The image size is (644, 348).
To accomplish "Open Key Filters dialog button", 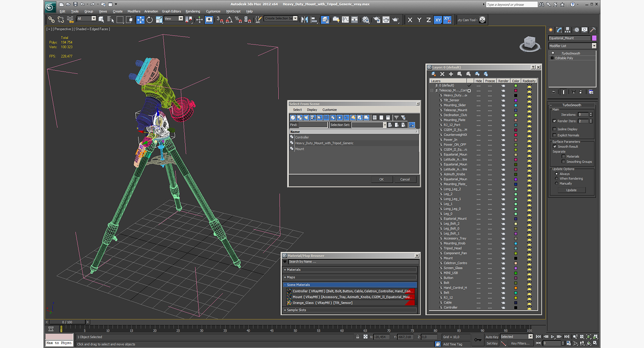I will (x=520, y=343).
